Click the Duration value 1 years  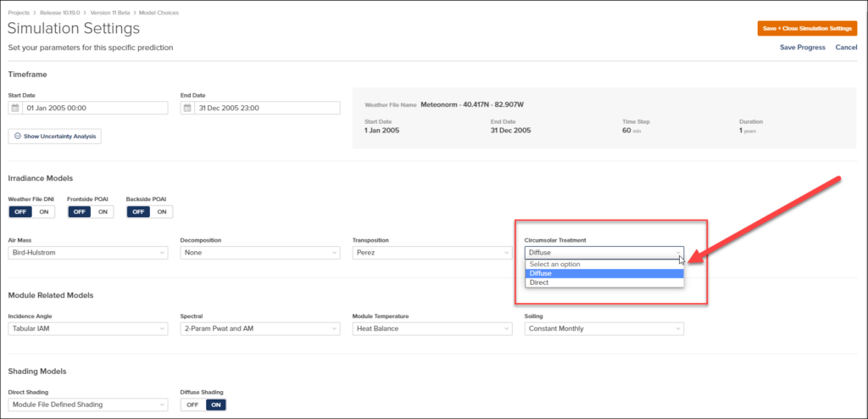pyautogui.click(x=748, y=131)
